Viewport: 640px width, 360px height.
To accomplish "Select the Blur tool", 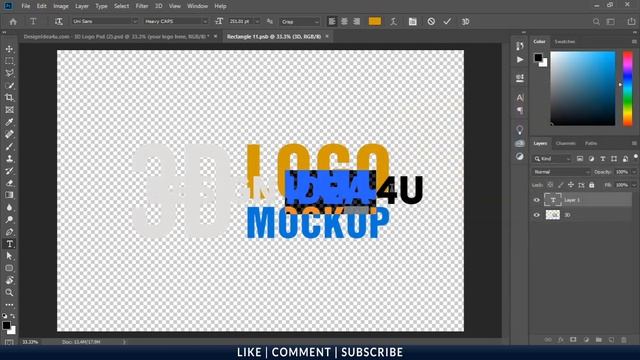I will pos(9,207).
